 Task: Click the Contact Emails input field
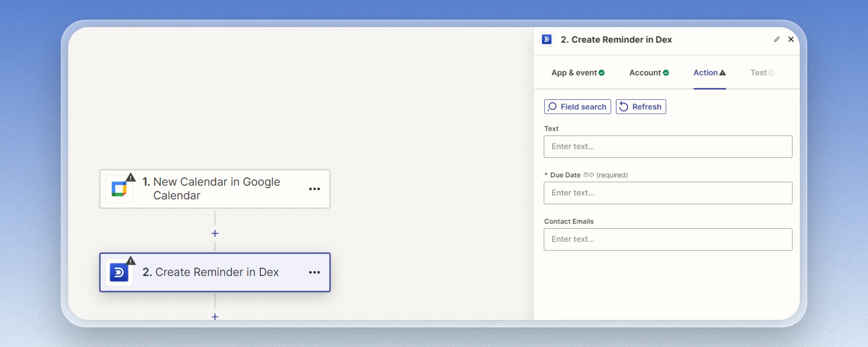[667, 239]
